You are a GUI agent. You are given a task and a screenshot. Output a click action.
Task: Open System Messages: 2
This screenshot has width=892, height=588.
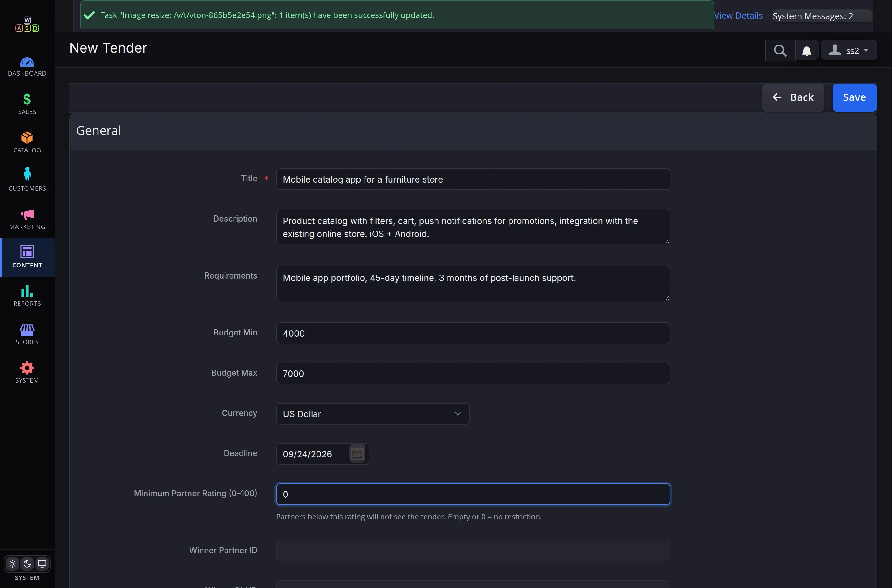coord(822,16)
